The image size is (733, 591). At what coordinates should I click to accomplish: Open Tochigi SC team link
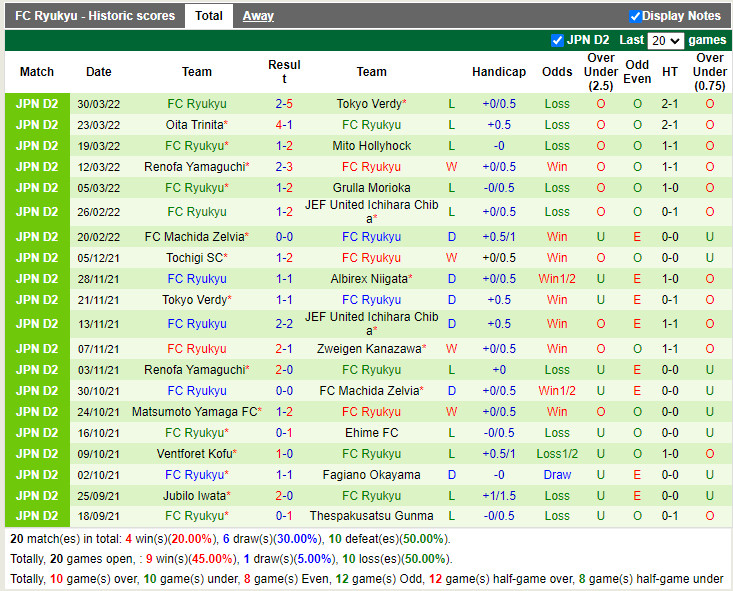[194, 258]
